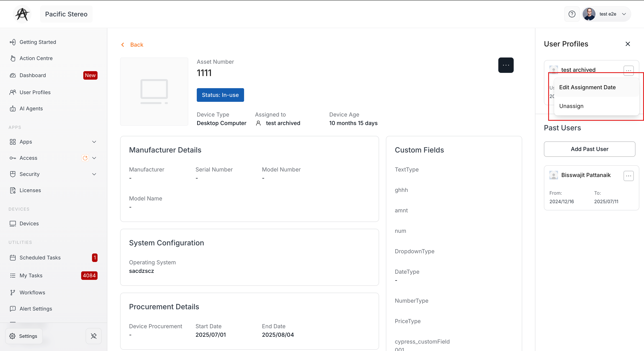Viewport: 644px width, 351px height.
Task: Click the 4084 My Tasks badge
Action: [89, 275]
